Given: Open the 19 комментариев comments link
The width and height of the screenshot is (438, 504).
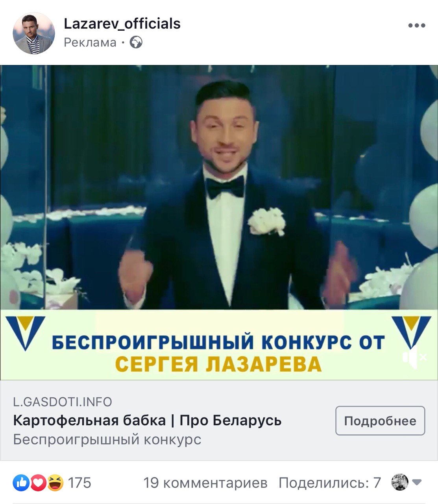Looking at the screenshot, I should tap(205, 483).
